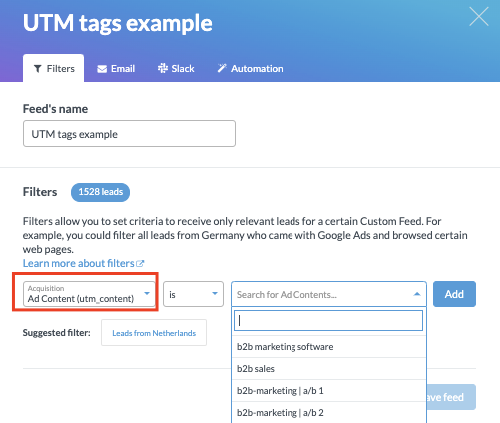Click the AdContents search text box

tap(328, 321)
